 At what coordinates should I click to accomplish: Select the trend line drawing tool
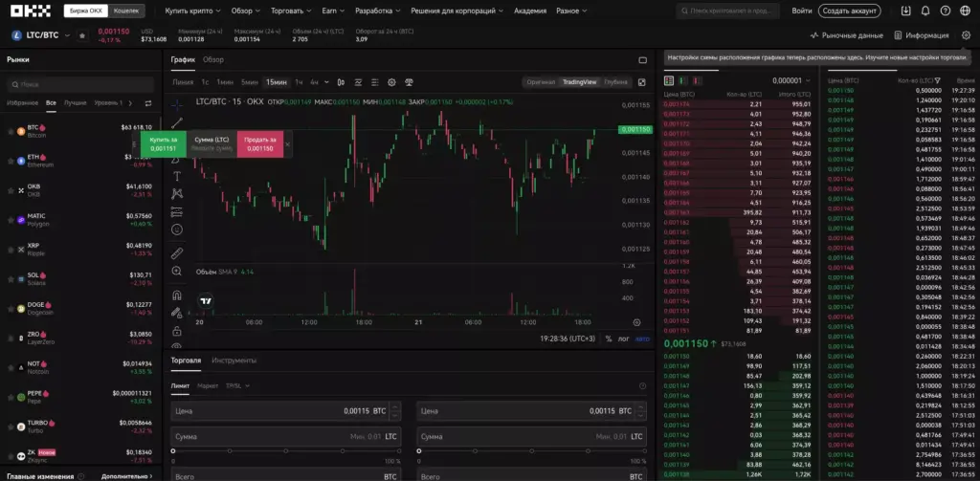pyautogui.click(x=177, y=123)
